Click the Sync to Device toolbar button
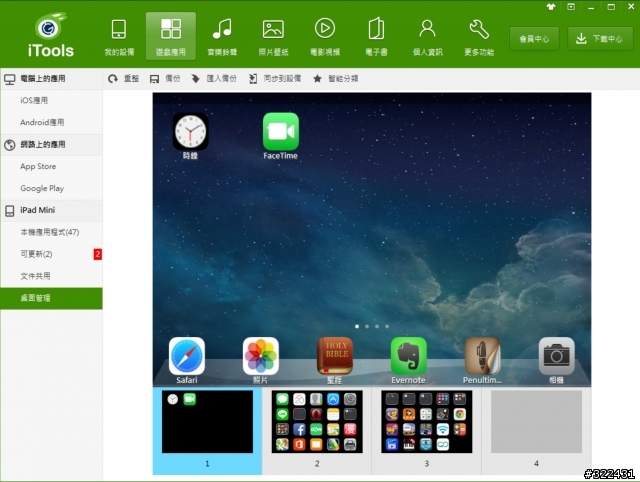Screen dimensions: 640x482 [x=275, y=79]
